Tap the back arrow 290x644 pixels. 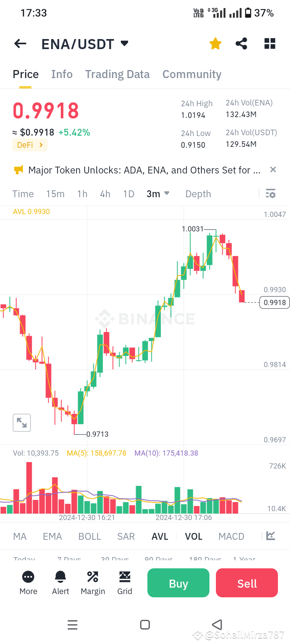point(20,43)
